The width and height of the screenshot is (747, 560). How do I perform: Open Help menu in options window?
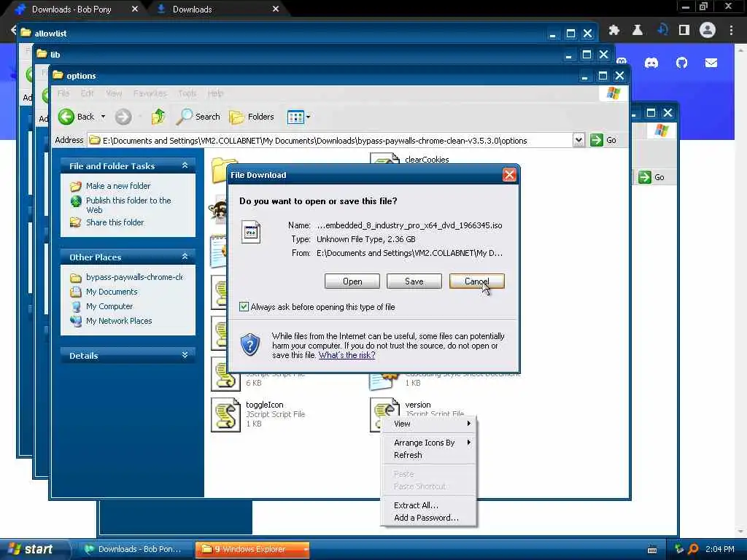point(215,93)
